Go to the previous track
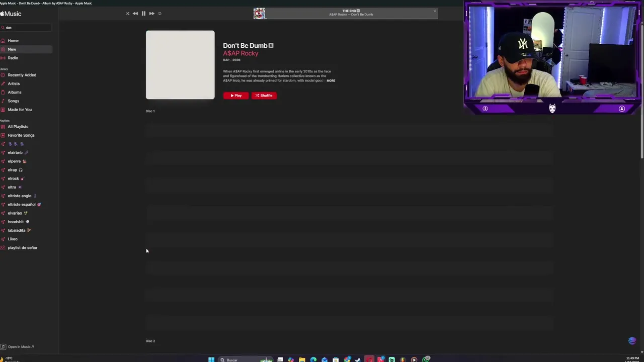This screenshot has height=362, width=644. point(135,14)
